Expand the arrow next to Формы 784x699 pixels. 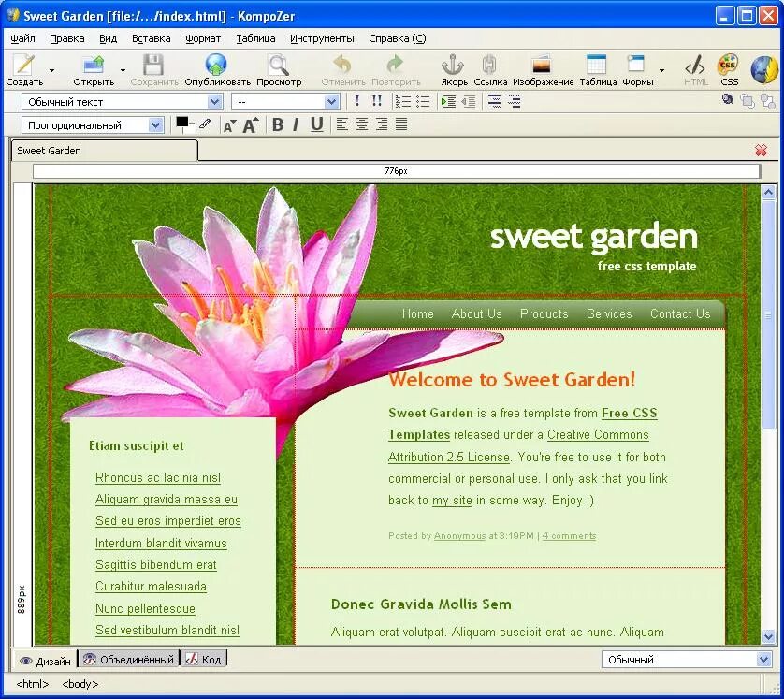tap(661, 70)
